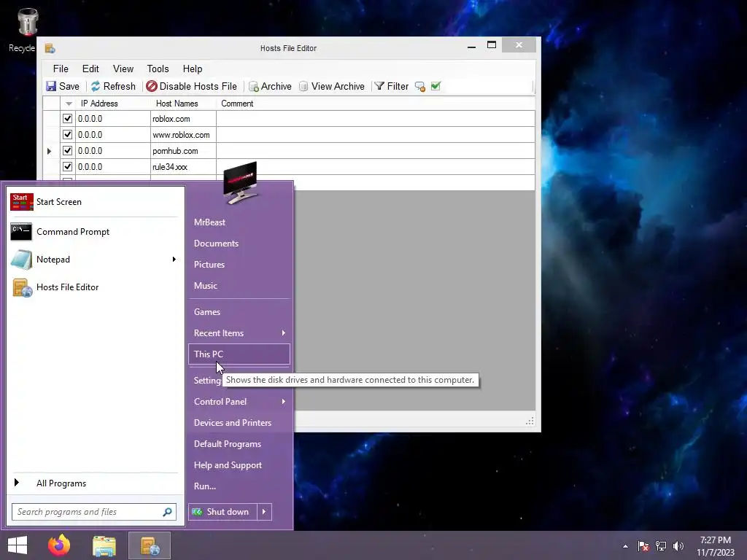
Task: Click the magnifier icon in start search
Action: (x=167, y=512)
